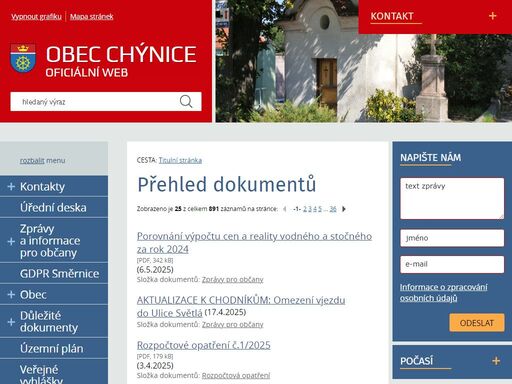The height and width of the screenshot is (384, 512).
Task: Go to page 3 in pagination
Action: tap(310, 209)
